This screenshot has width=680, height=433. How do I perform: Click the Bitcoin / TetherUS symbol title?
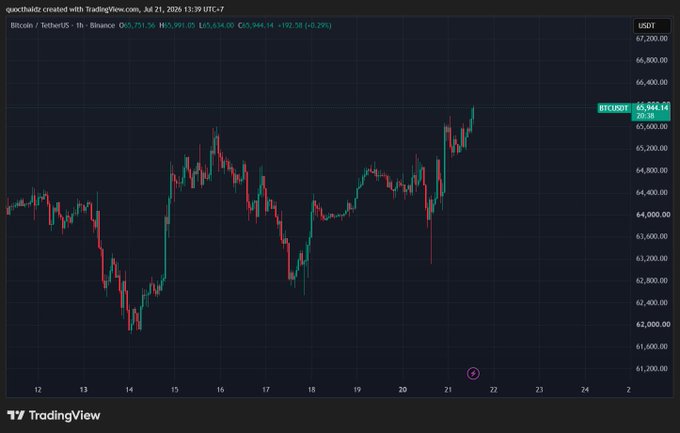40,26
